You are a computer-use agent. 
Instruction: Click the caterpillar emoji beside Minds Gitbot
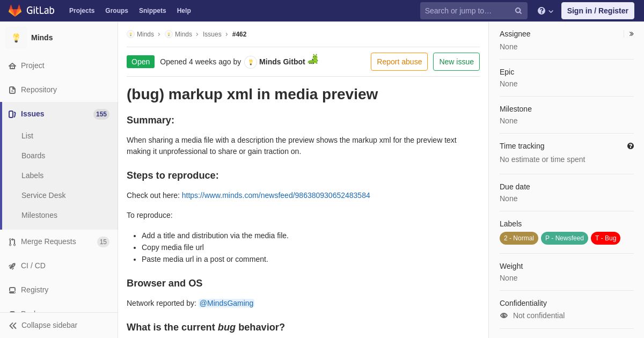[313, 59]
